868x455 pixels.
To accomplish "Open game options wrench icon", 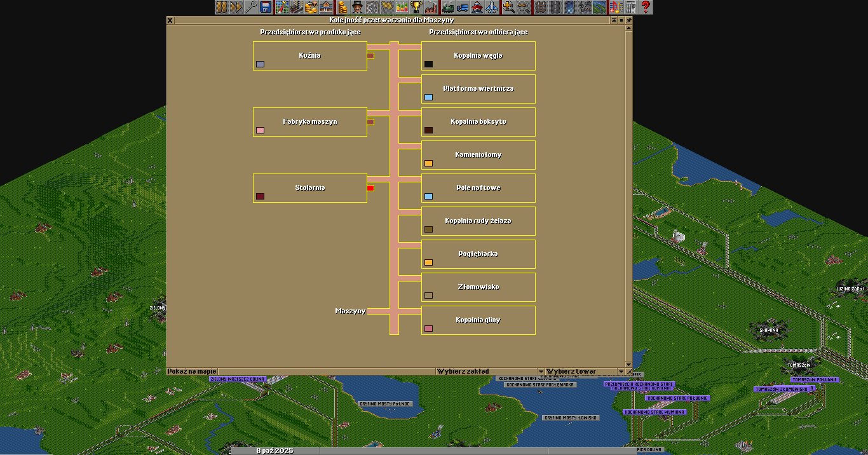I will click(251, 7).
